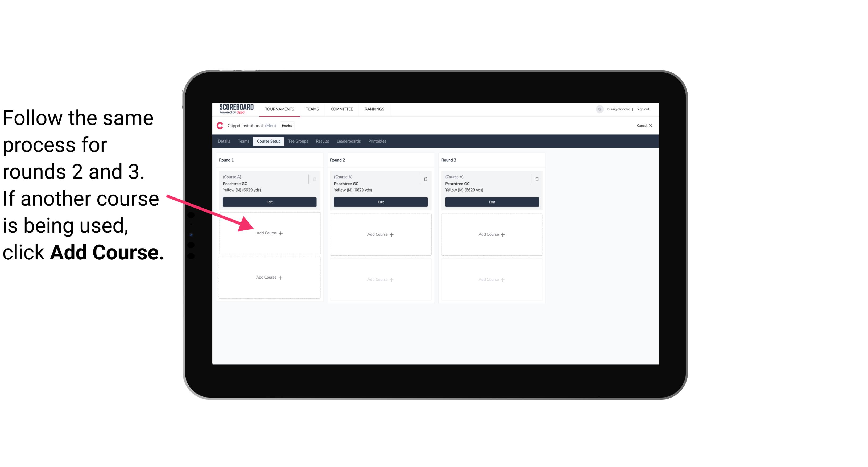Click Edit button for Round 2 course

point(379,202)
